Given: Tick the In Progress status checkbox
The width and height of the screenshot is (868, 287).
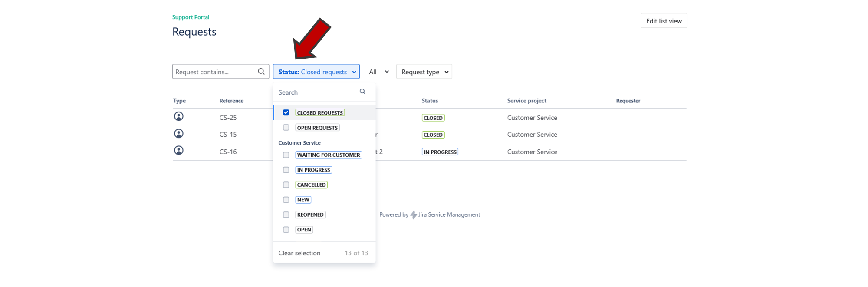Looking at the screenshot, I should (x=286, y=170).
